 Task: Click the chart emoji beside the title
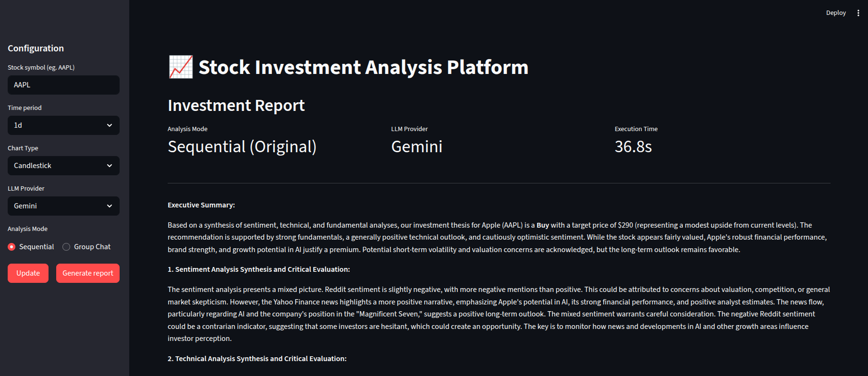tap(181, 67)
